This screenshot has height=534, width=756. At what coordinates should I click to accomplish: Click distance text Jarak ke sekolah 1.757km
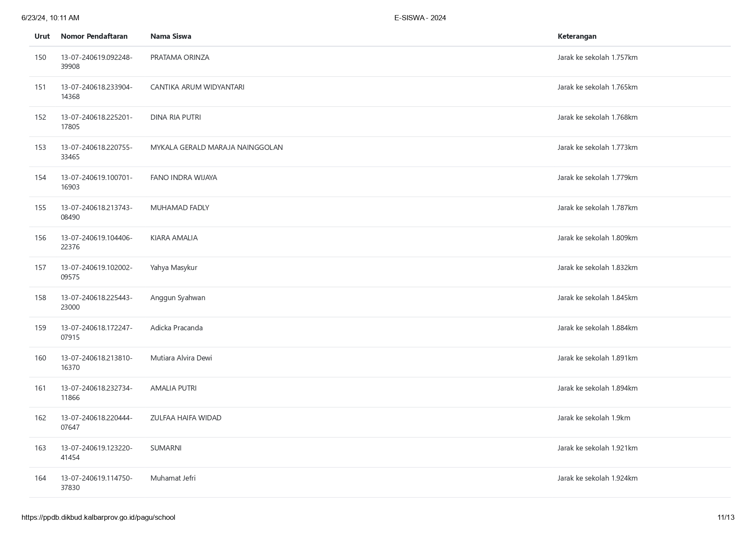597,57
